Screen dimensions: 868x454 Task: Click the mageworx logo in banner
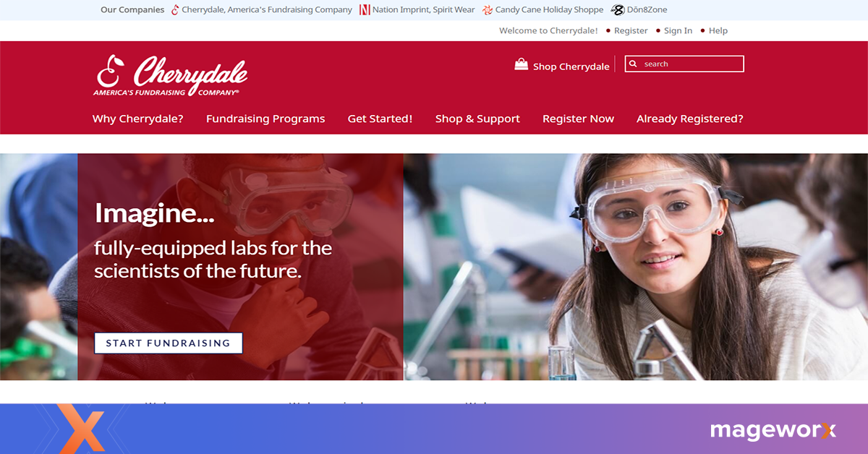point(773,431)
